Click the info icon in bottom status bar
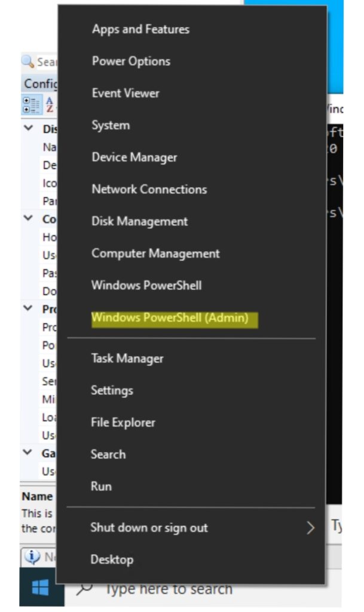This screenshot has height=612, width=364. [x=32, y=556]
